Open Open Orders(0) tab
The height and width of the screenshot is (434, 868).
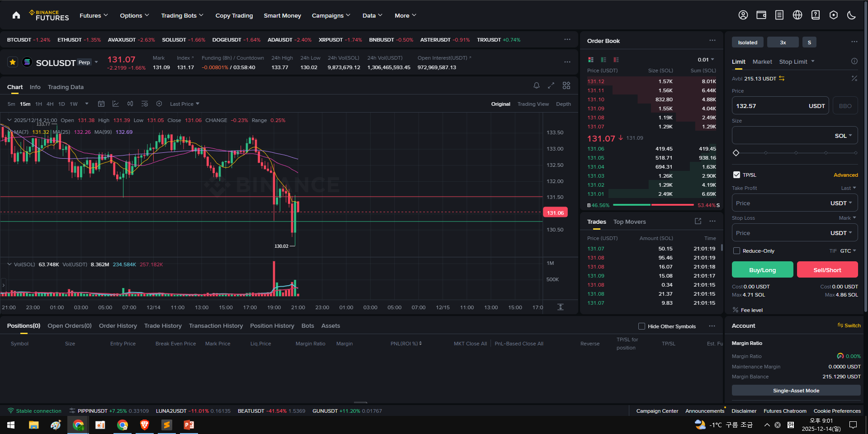pyautogui.click(x=70, y=325)
